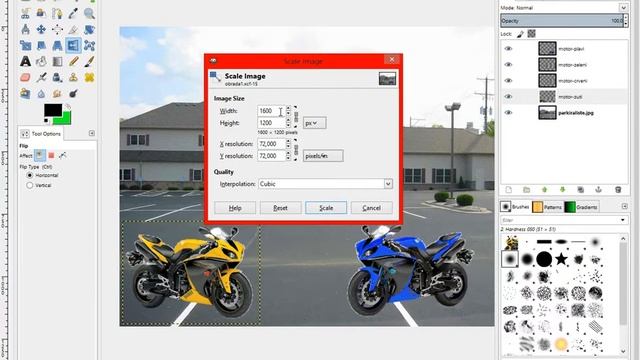The width and height of the screenshot is (640, 360).
Task: Open Tool Options tab configuration menu
Action: point(91,133)
